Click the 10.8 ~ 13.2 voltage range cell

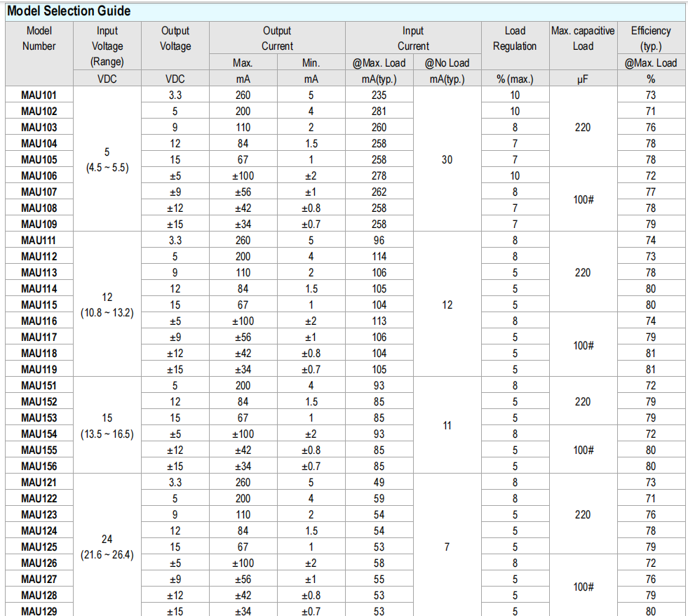pos(107,312)
